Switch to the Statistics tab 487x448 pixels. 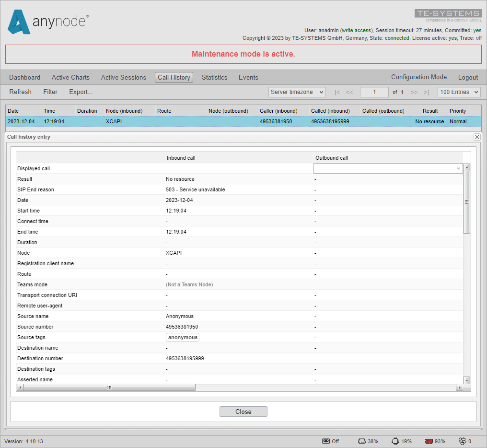[214, 77]
